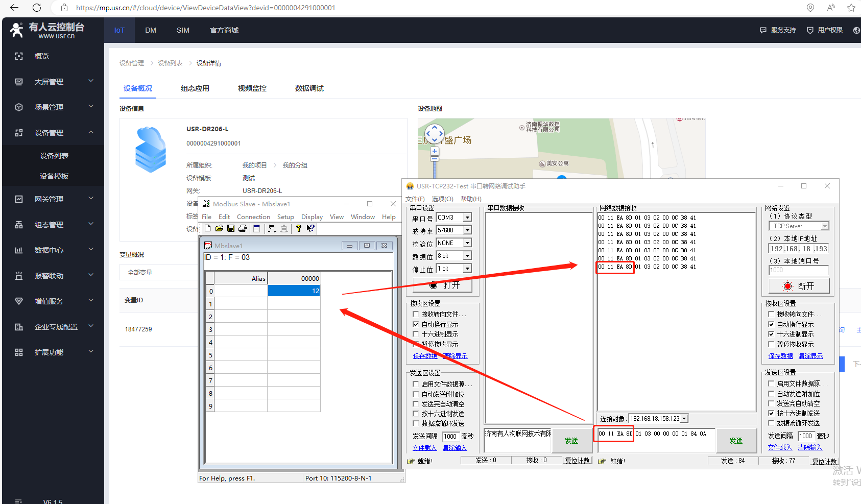Screen dimensions: 861x504
Task: Select register cell with value 12
Action: tap(294, 291)
